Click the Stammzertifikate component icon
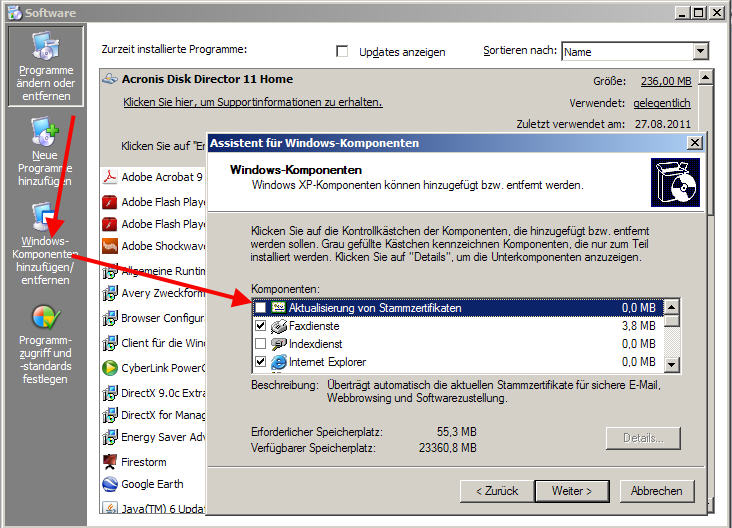 coord(279,307)
